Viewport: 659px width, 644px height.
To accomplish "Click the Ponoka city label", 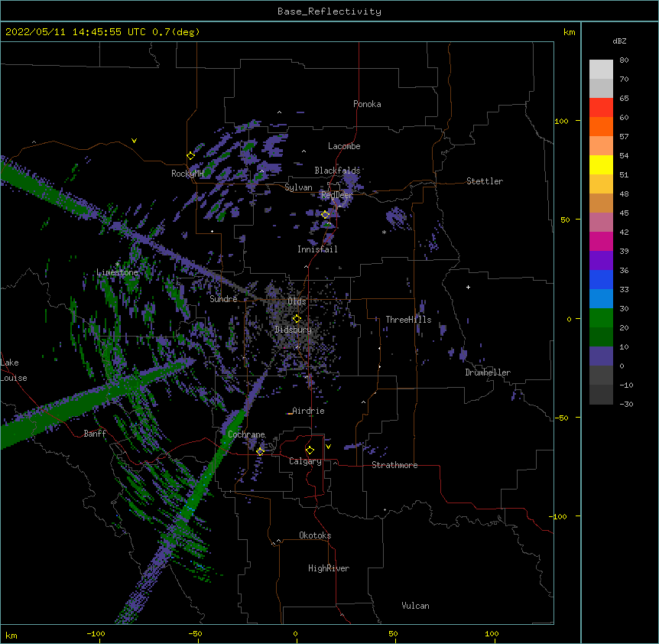I will coord(367,104).
